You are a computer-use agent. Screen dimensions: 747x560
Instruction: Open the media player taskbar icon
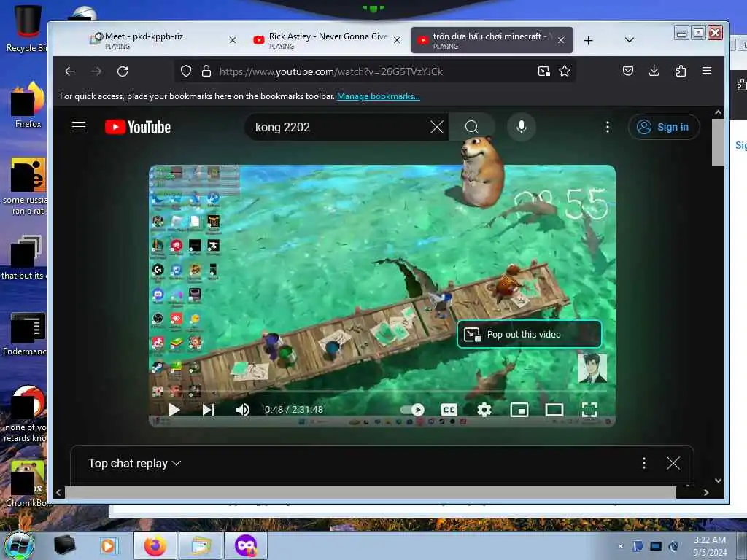coord(108,545)
